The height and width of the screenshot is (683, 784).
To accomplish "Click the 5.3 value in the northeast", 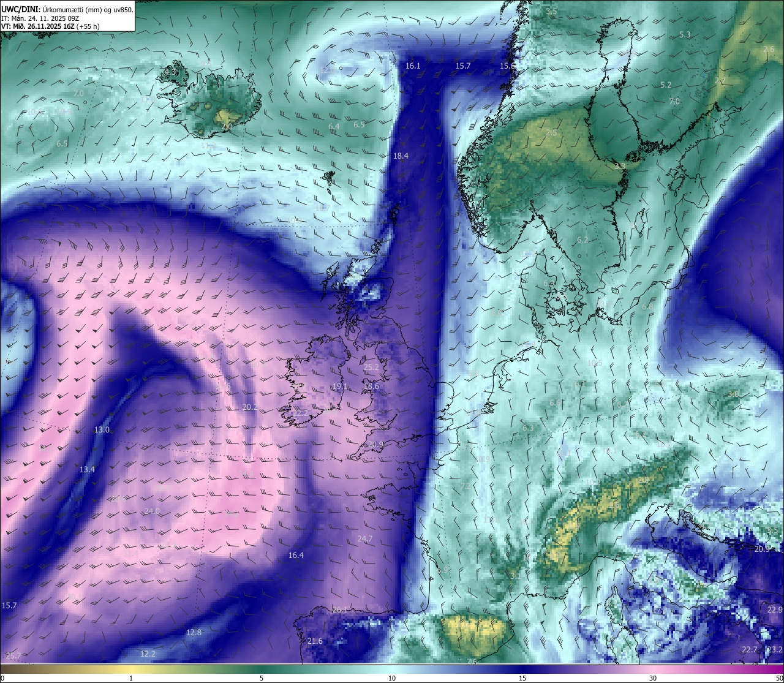I will coord(685,34).
